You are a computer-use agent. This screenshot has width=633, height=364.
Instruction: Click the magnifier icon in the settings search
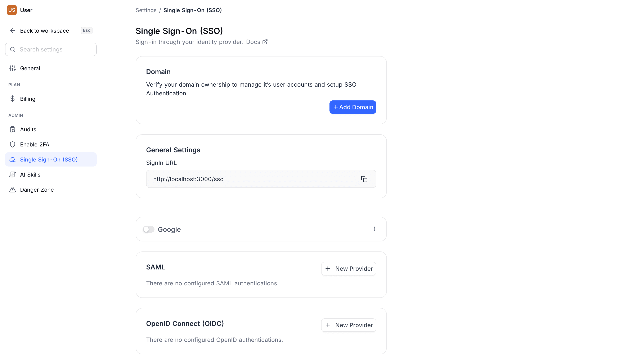pos(13,49)
